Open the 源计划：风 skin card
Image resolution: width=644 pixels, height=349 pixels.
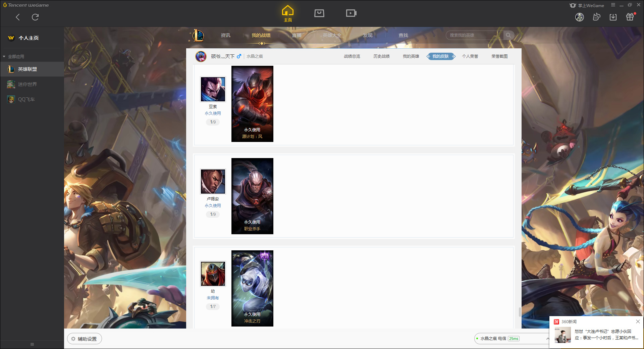pyautogui.click(x=252, y=104)
